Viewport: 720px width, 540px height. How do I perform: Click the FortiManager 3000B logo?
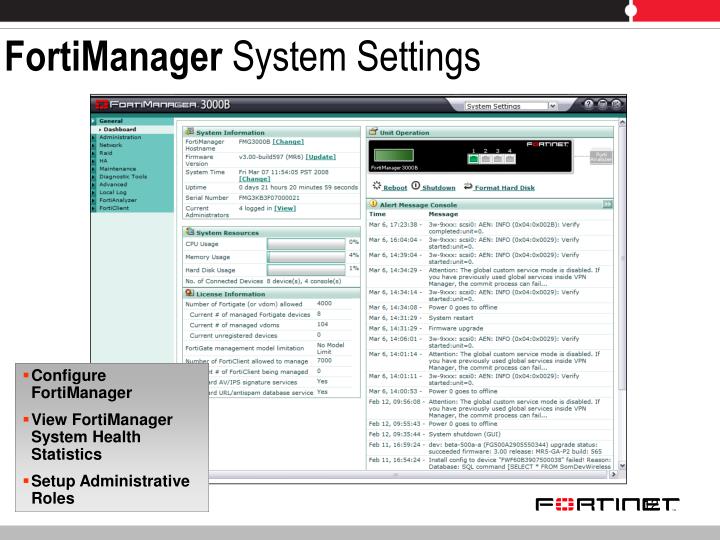(x=163, y=105)
